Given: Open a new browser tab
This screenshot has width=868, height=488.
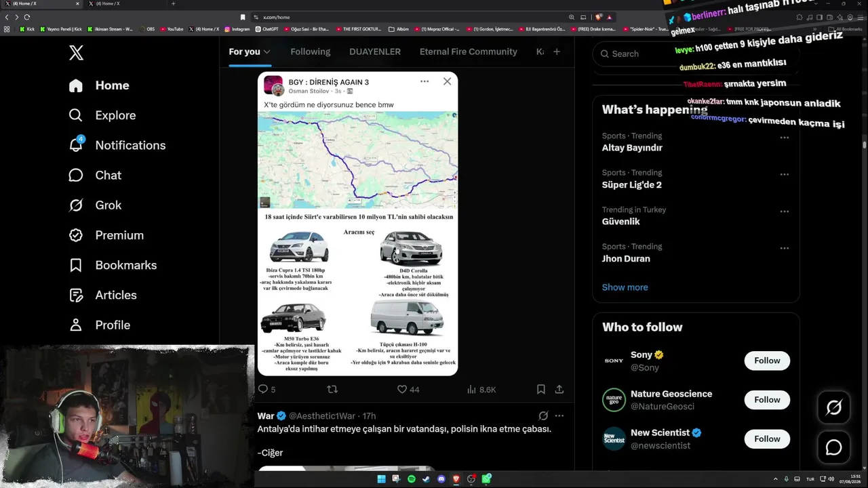Looking at the screenshot, I should (x=173, y=3).
